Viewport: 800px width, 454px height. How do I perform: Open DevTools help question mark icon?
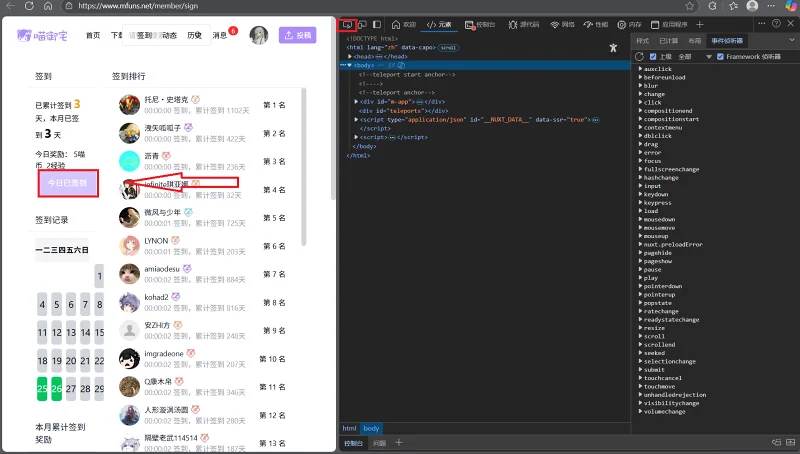[x=776, y=23]
